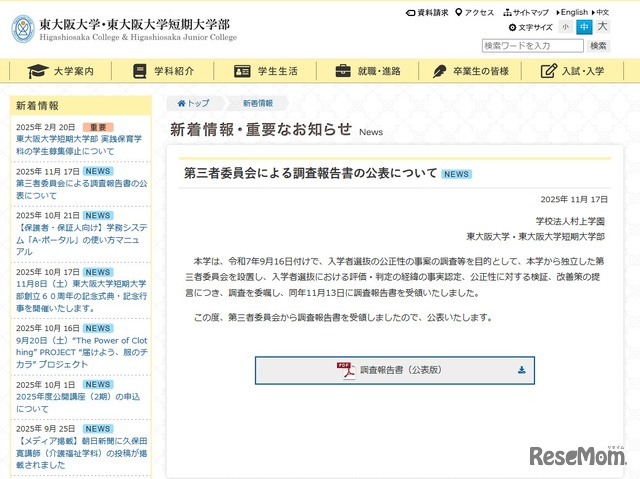This screenshot has height=479, width=640.
Task: Open news 実践保育学科の学生募集停止について
Action: pyautogui.click(x=79, y=145)
